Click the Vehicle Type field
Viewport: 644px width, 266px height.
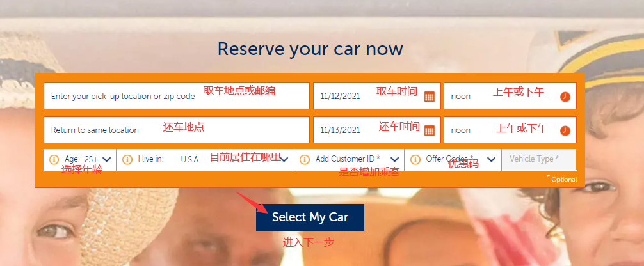pyautogui.click(x=539, y=159)
